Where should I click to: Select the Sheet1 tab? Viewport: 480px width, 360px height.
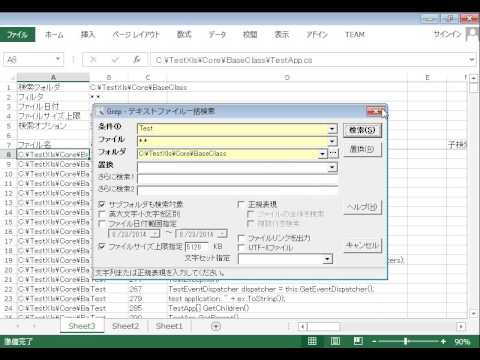tap(169, 326)
